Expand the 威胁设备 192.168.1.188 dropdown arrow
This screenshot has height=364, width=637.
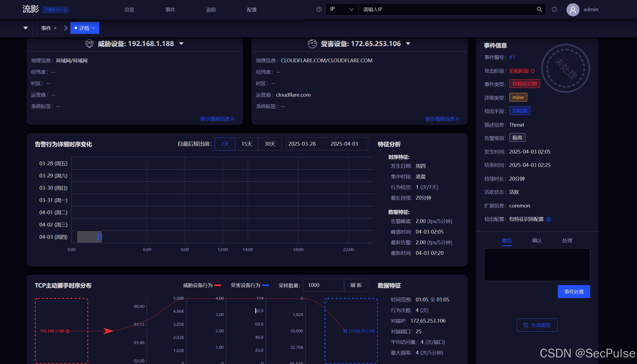pyautogui.click(x=181, y=44)
